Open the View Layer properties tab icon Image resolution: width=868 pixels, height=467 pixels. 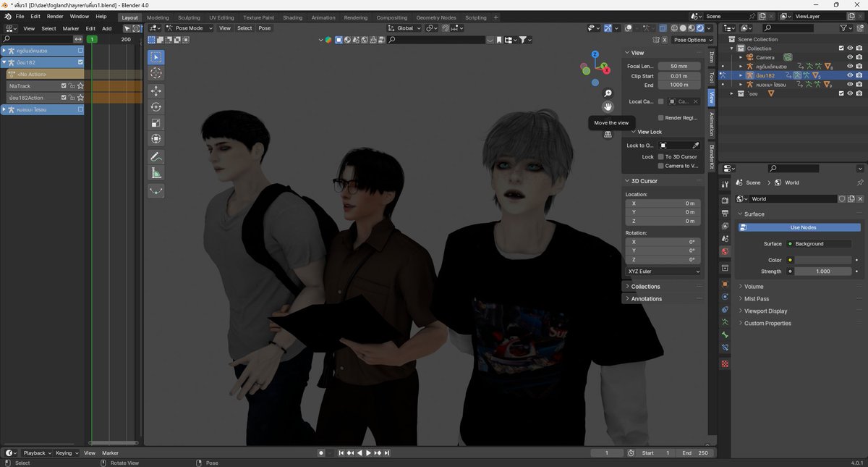tap(725, 226)
